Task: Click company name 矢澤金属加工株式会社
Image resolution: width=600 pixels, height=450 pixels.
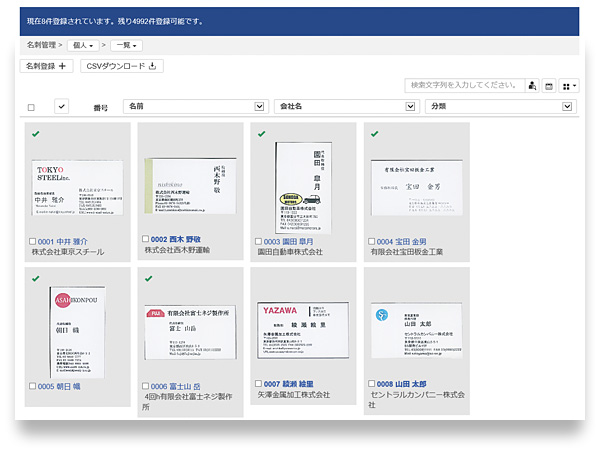Action: [x=293, y=395]
